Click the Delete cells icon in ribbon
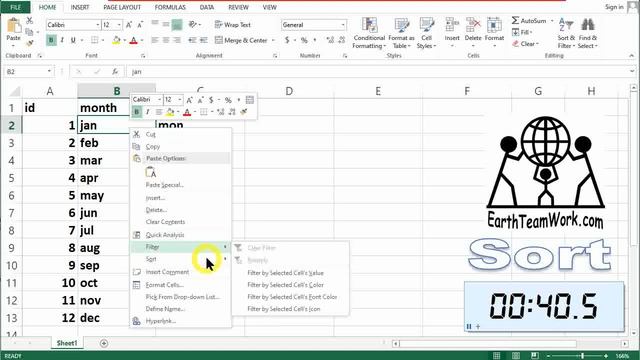 (473, 25)
